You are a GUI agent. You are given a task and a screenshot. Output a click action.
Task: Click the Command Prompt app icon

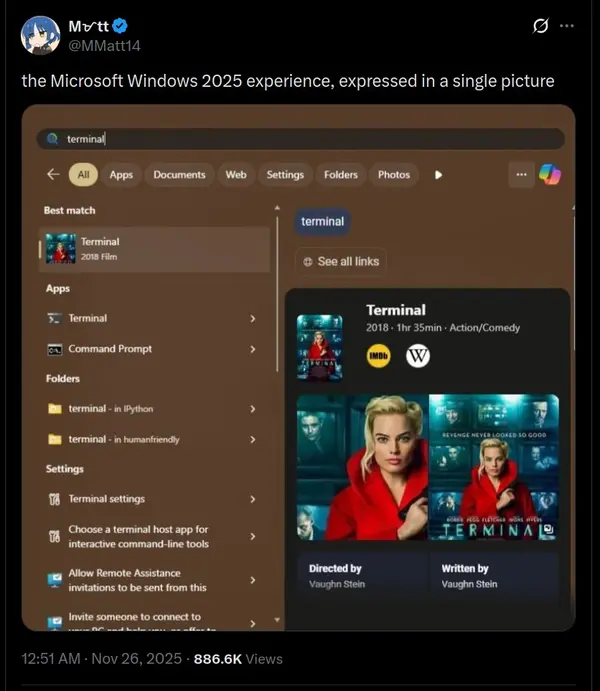(x=55, y=349)
